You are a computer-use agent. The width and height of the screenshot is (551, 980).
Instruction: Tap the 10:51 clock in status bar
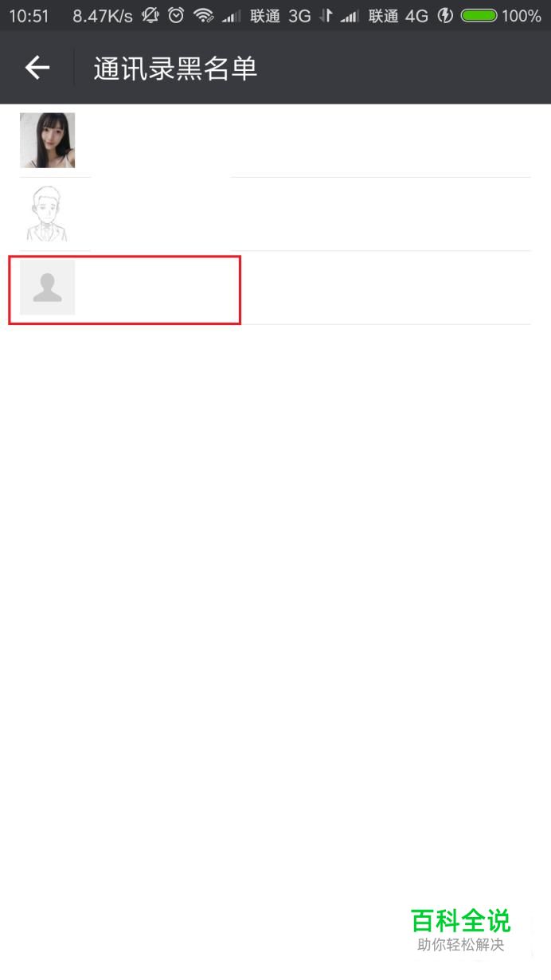point(29,16)
